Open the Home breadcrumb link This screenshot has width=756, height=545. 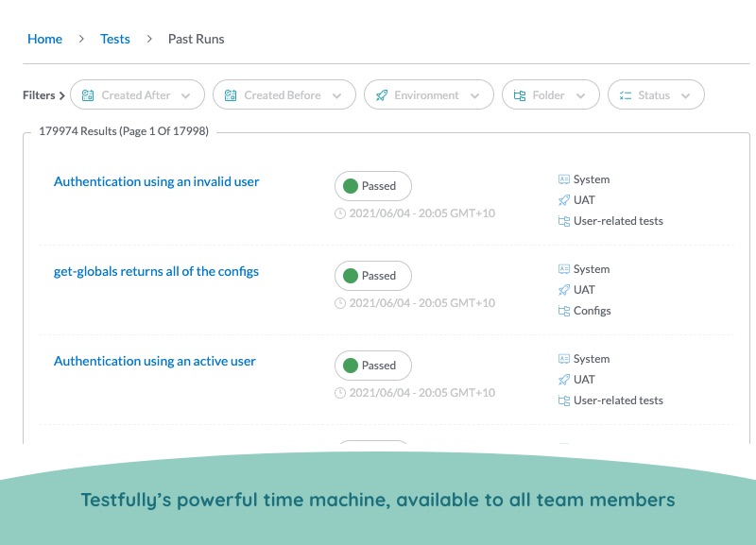click(x=44, y=39)
